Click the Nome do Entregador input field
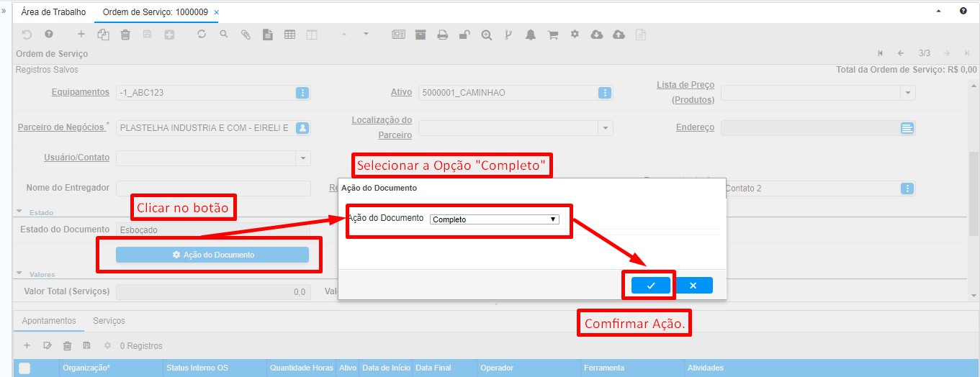 point(212,188)
